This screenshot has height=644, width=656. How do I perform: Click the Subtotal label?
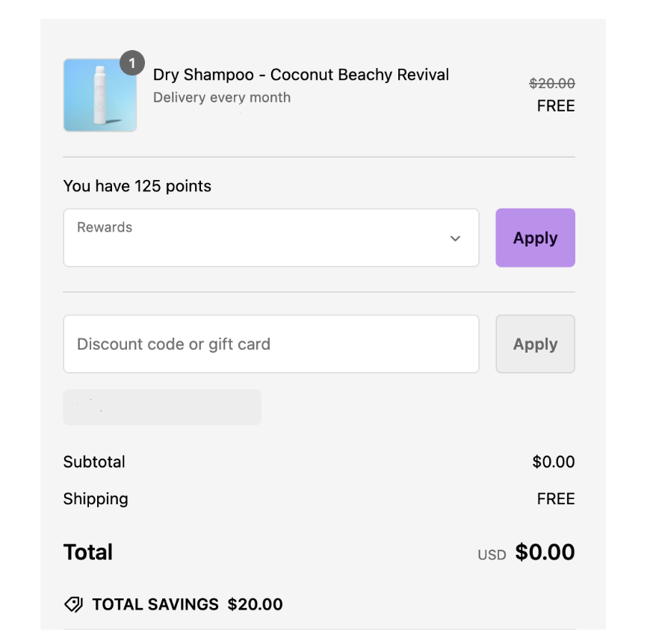coord(94,462)
